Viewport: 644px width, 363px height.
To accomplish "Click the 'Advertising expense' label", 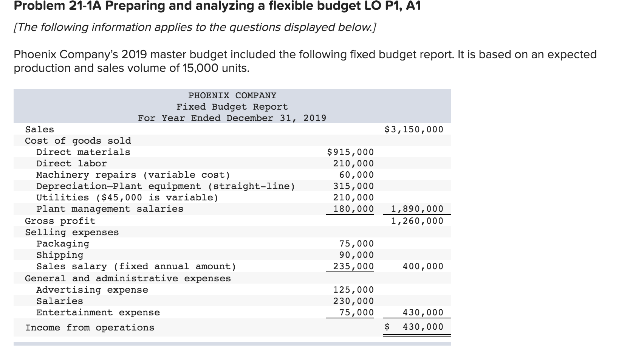I will [x=92, y=290].
